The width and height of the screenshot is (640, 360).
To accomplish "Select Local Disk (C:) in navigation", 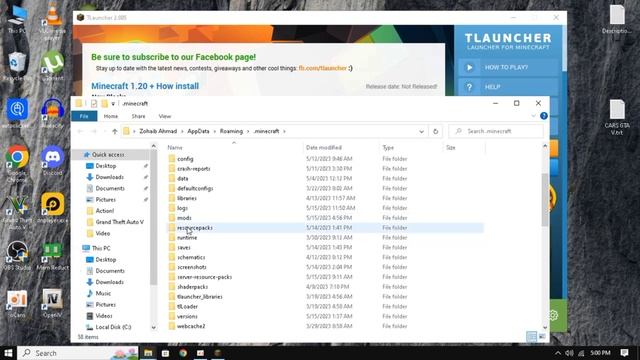I will pos(113,327).
